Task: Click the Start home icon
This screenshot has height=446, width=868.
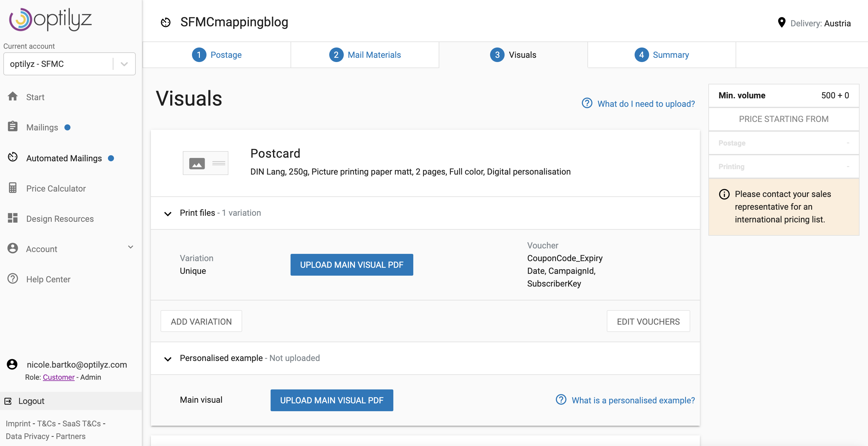Action: pos(13,97)
